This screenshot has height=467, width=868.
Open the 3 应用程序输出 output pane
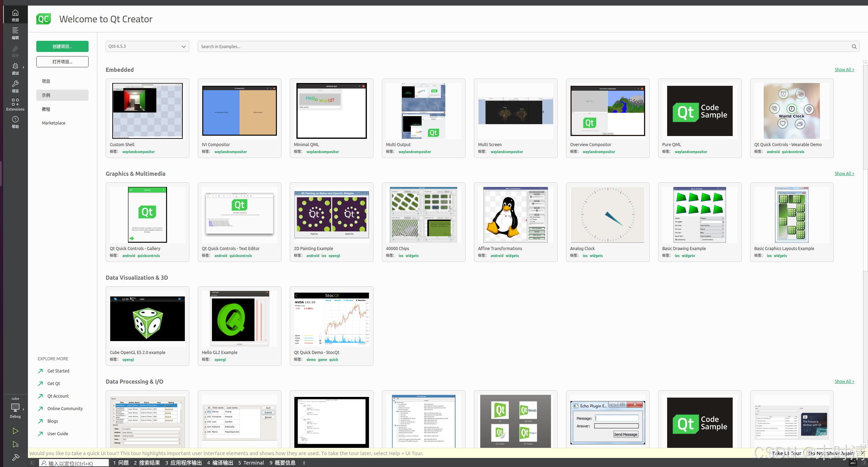click(x=184, y=463)
